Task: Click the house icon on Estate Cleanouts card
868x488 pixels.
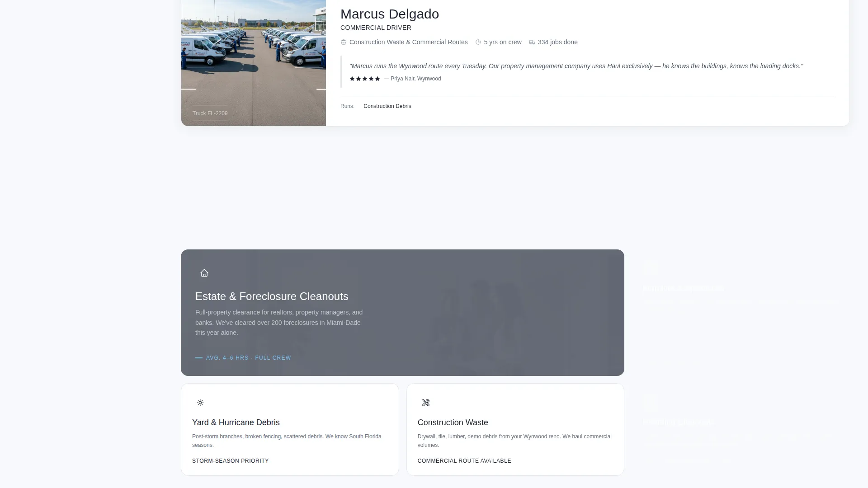Action: coord(204,273)
